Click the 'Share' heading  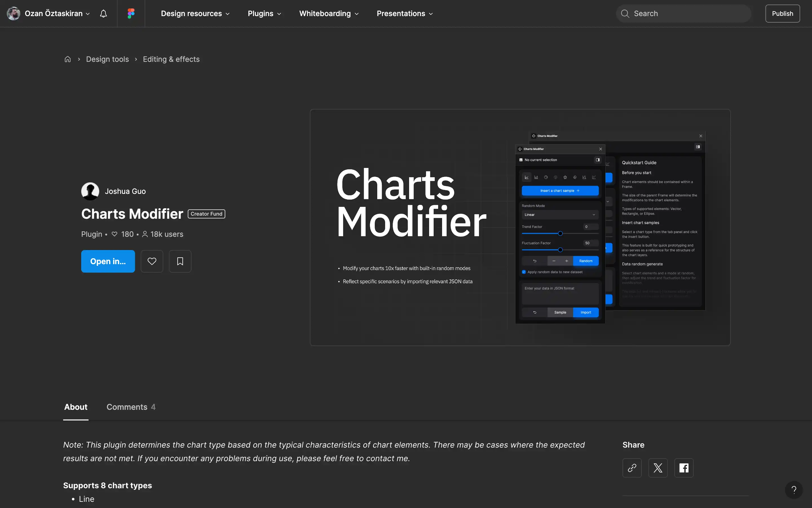point(633,445)
